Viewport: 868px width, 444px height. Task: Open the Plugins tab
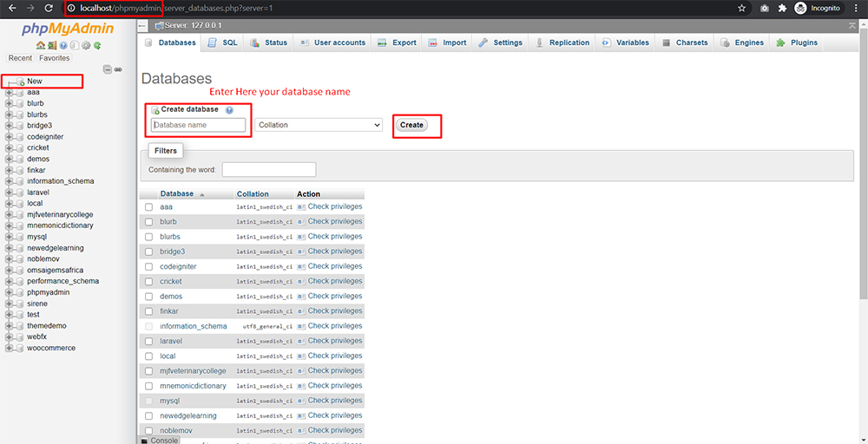pyautogui.click(x=797, y=42)
